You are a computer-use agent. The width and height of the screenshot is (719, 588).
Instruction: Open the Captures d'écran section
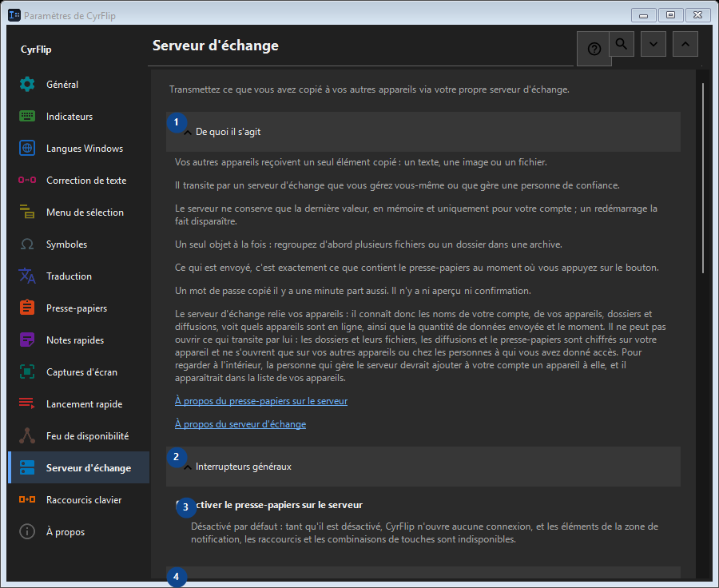(x=79, y=372)
